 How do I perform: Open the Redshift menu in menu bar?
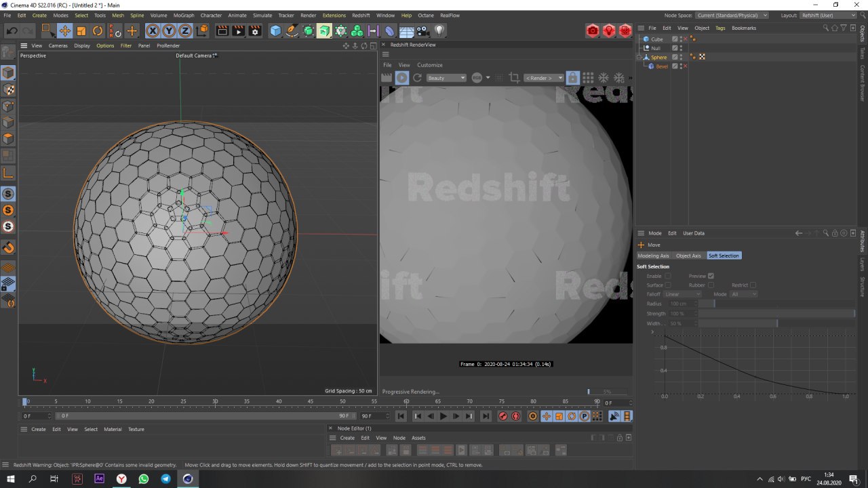pyautogui.click(x=361, y=15)
